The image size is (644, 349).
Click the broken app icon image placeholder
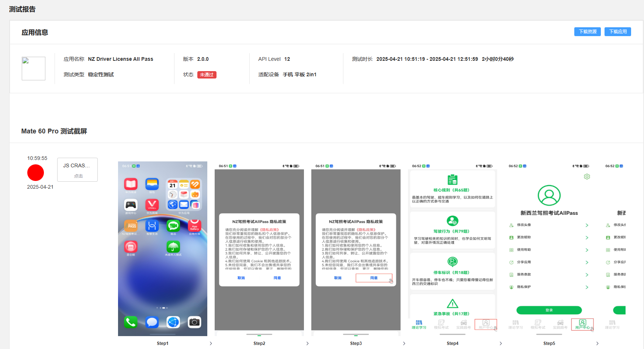click(34, 69)
